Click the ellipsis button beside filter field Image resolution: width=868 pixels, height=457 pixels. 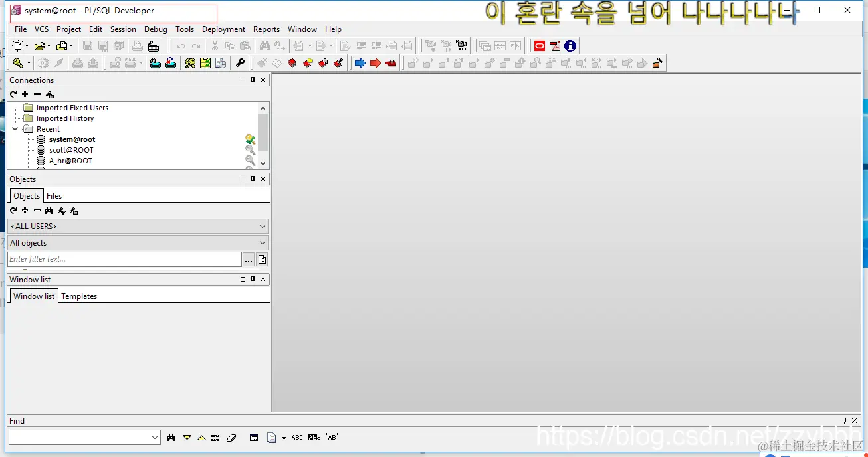pyautogui.click(x=249, y=260)
